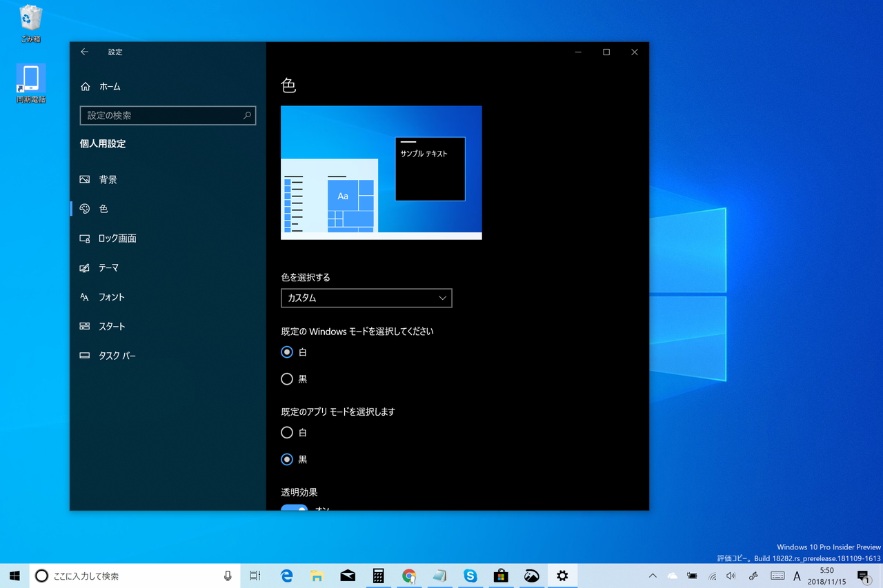The height and width of the screenshot is (588, 883).
Task: Open テーマ (Themes) settings via brush icon
Action: click(x=86, y=268)
